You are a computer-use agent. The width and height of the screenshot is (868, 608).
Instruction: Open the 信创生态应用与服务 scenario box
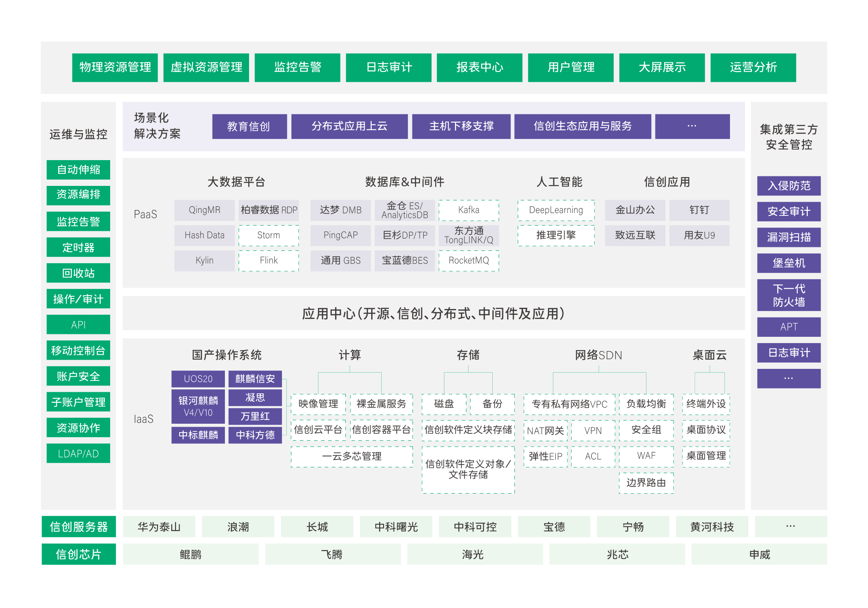(583, 126)
